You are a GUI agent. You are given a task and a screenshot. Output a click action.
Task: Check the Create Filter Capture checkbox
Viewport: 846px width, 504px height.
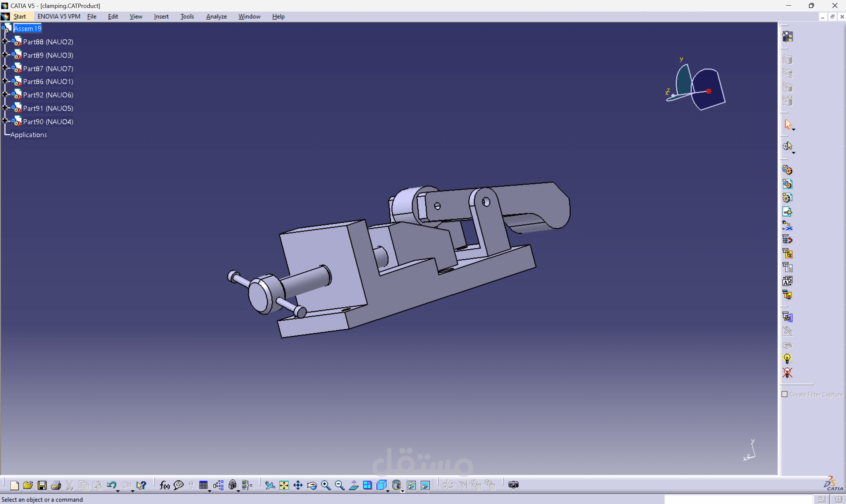[784, 394]
